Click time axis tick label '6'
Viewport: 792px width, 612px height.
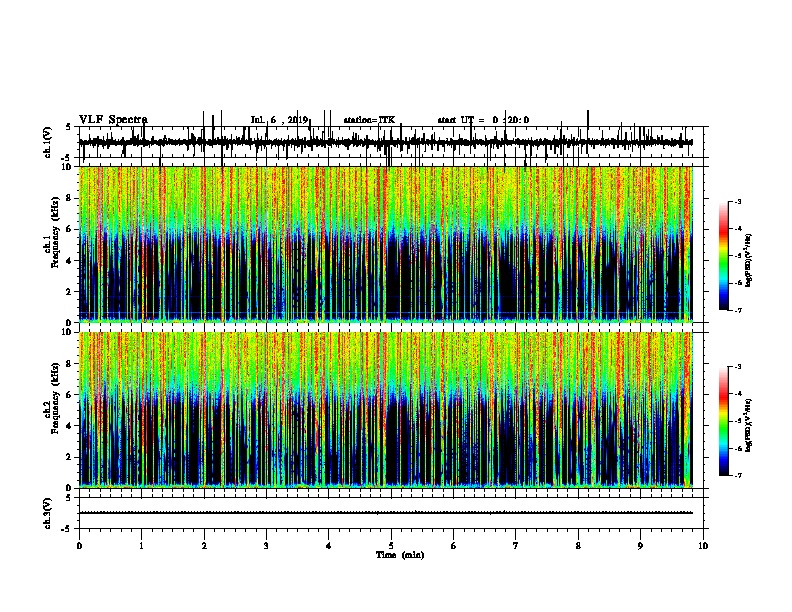coord(454,546)
